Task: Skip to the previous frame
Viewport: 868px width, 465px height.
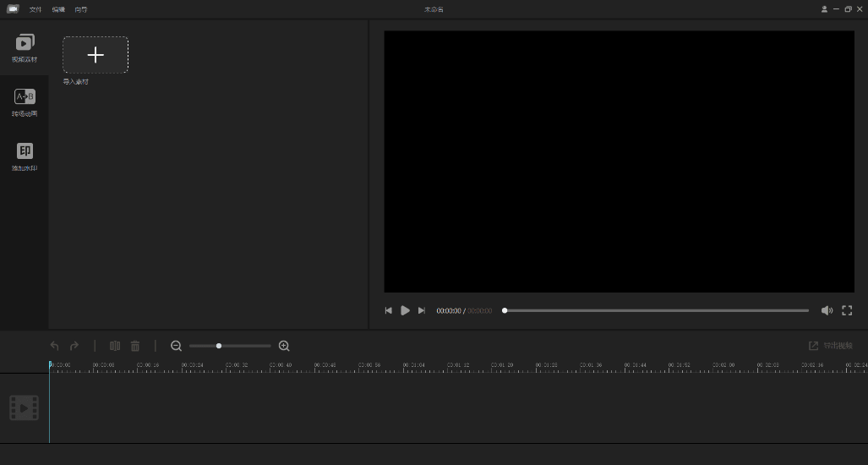Action: [x=389, y=310]
